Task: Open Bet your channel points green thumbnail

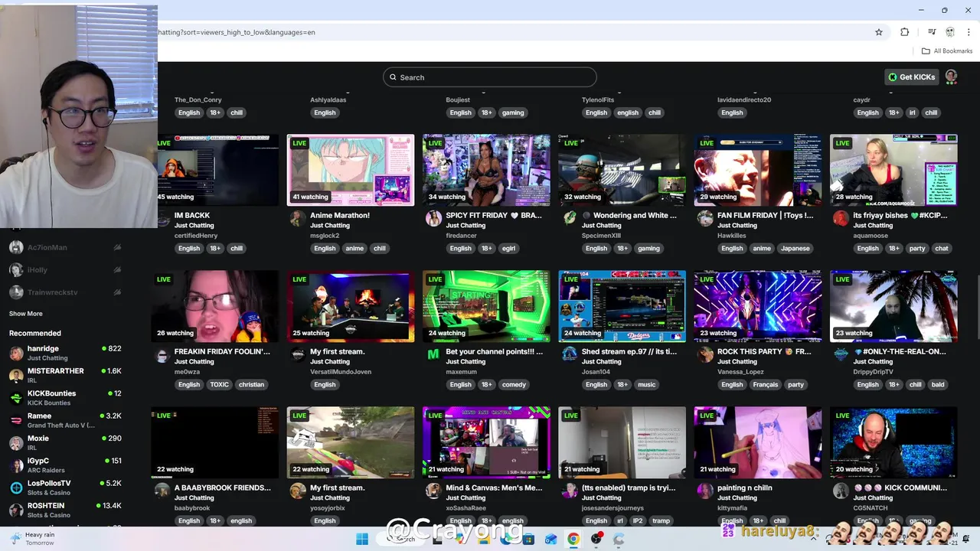Action: tap(486, 306)
